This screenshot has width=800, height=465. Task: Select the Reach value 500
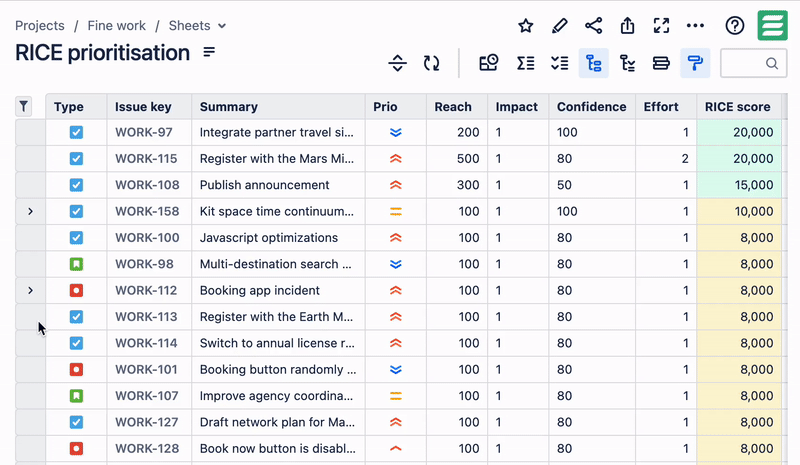pos(468,159)
